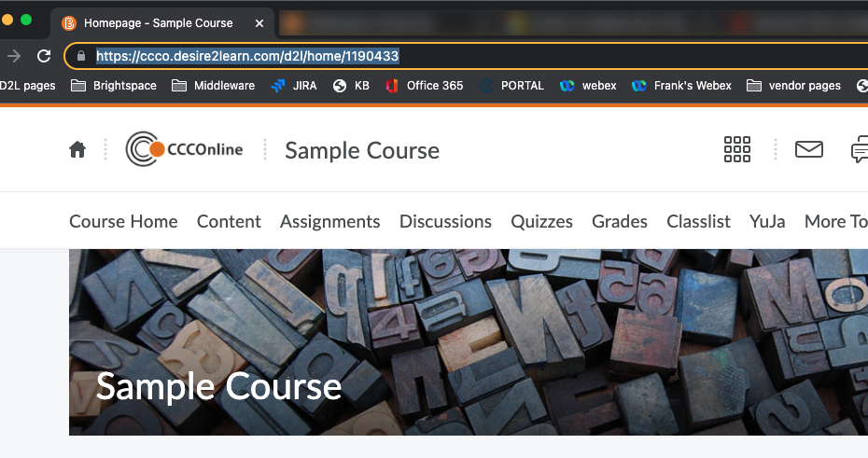Click the macOS yellow minimize window button

7,20
